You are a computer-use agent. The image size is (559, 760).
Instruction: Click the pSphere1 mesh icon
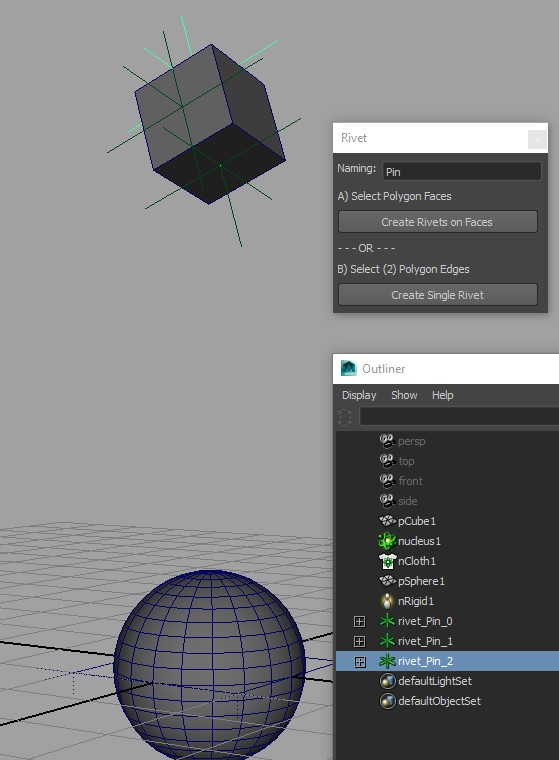[x=387, y=581]
